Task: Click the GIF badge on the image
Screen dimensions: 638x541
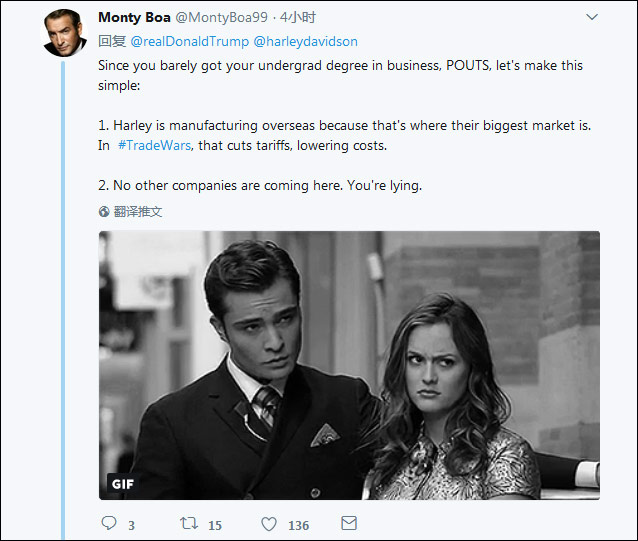Action: pos(122,484)
